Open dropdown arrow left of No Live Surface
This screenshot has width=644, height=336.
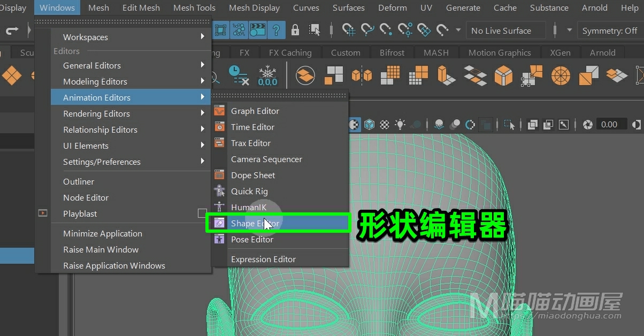tap(458, 30)
